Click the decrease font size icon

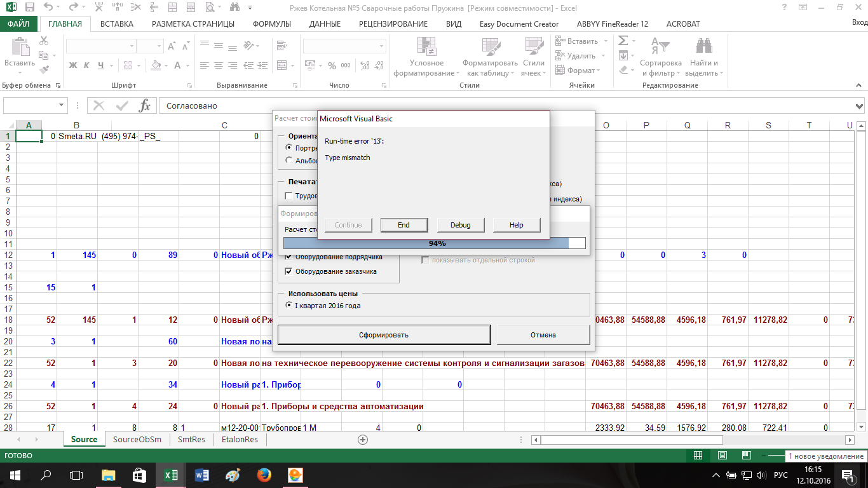coord(185,46)
